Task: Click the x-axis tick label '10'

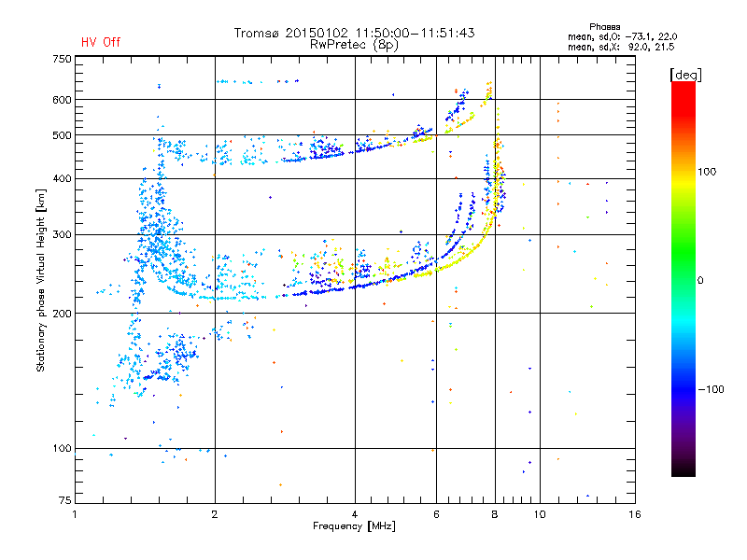Action: [x=540, y=514]
